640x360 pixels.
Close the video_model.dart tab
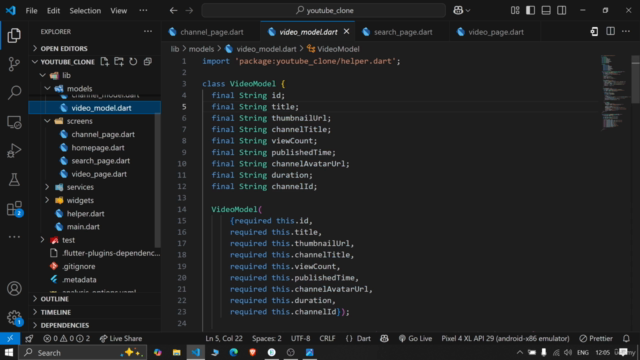(347, 31)
